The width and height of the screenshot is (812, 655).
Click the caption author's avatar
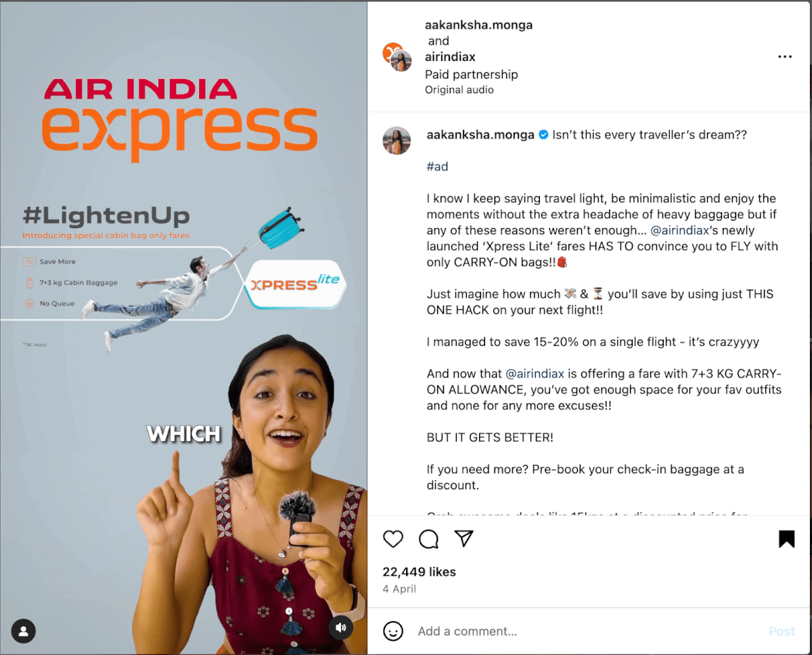coord(397,141)
